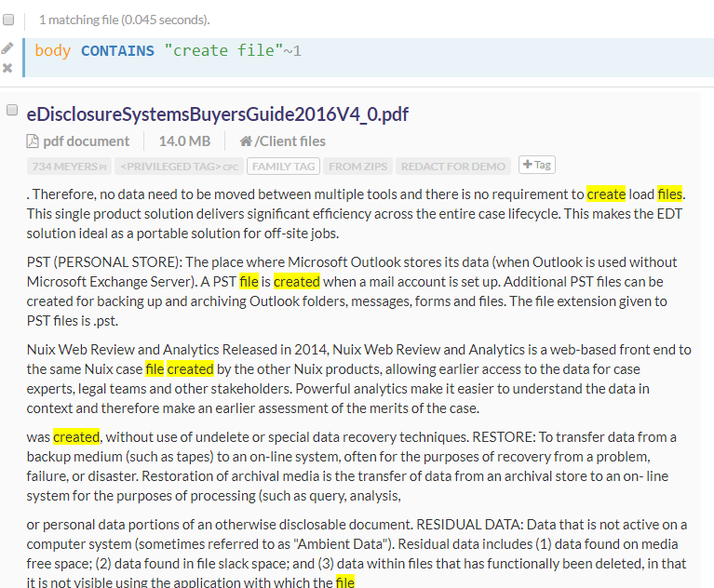Open the eDisclosureSystemsBuyersGuide2016V4_0.pdf file title
Image resolution: width=714 pixels, height=588 pixels.
[217, 114]
